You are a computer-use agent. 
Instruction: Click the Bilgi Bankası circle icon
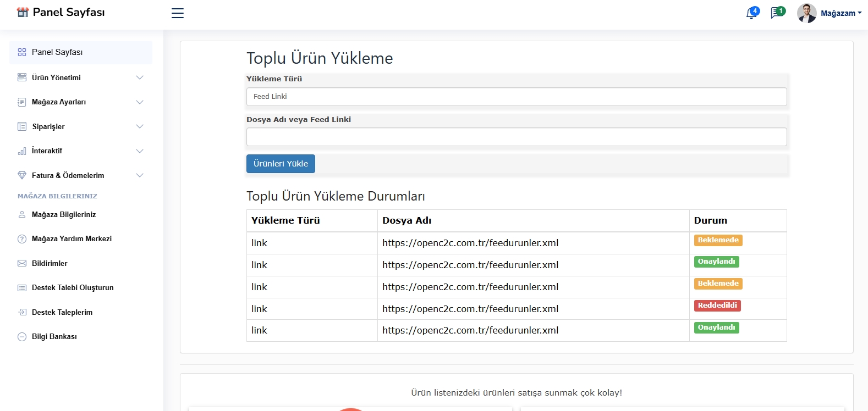click(x=22, y=337)
